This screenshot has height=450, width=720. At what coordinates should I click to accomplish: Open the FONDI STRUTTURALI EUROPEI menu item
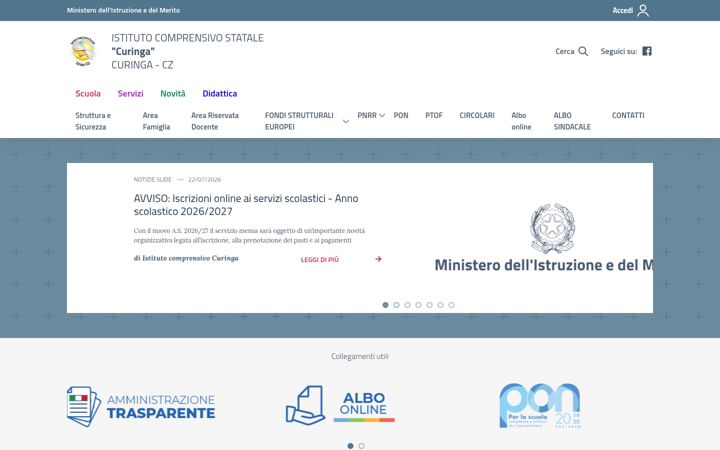pyautogui.click(x=299, y=121)
